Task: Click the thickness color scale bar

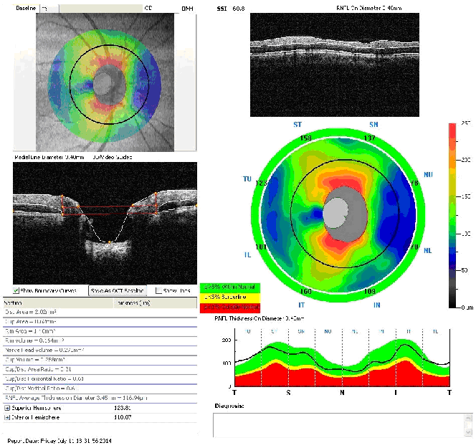Action: [x=452, y=215]
